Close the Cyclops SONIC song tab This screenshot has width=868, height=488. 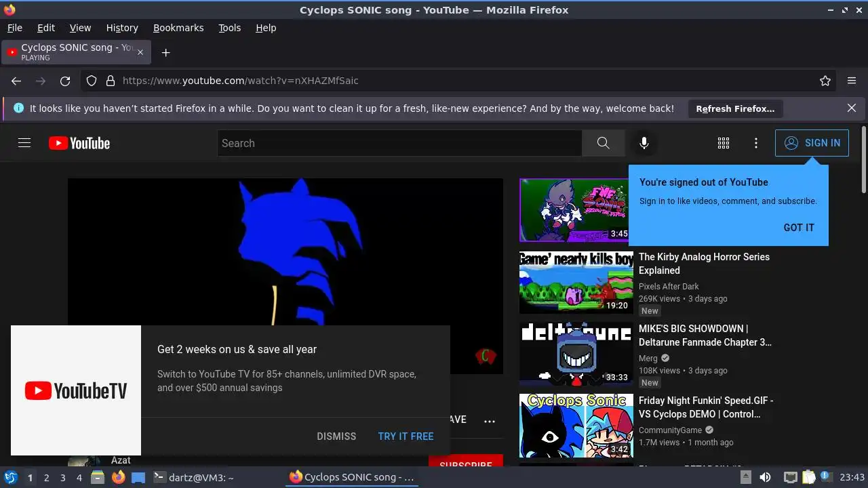point(140,52)
